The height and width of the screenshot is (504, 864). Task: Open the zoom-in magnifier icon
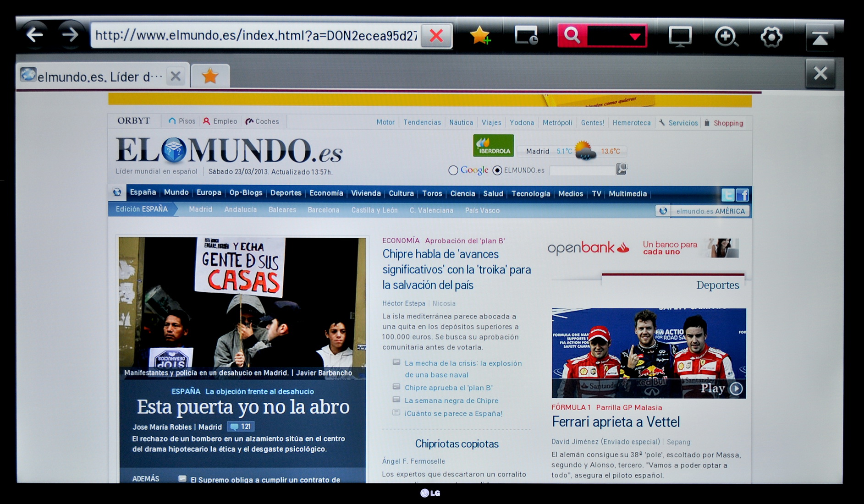click(x=726, y=37)
